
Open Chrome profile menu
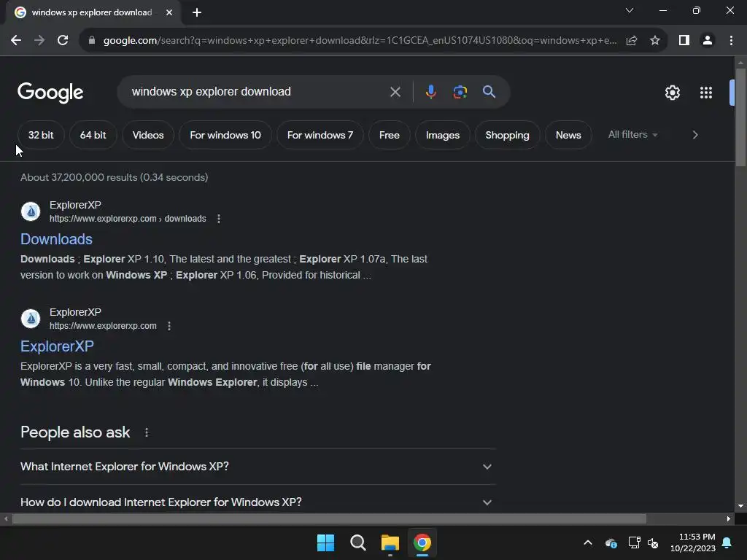[708, 41]
